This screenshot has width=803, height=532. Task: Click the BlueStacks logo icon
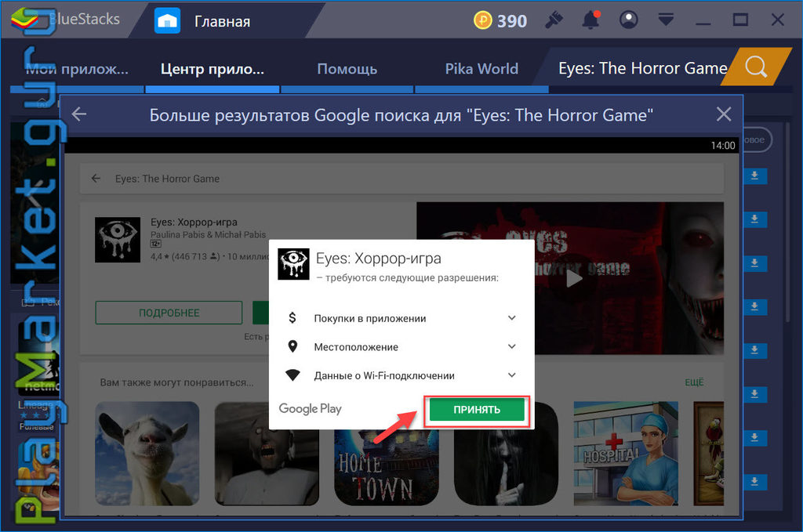24,20
